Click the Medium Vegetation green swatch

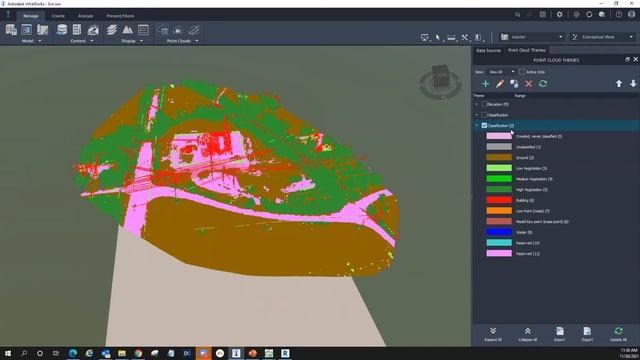(x=499, y=178)
